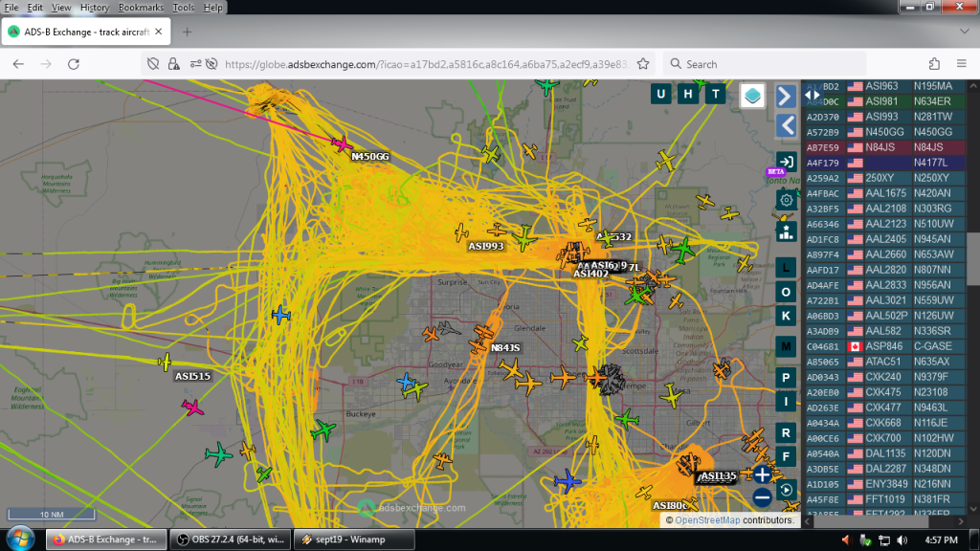Viewport: 980px width, 551px height.
Task: Open Firefox hamburger application menu
Action: tap(961, 64)
